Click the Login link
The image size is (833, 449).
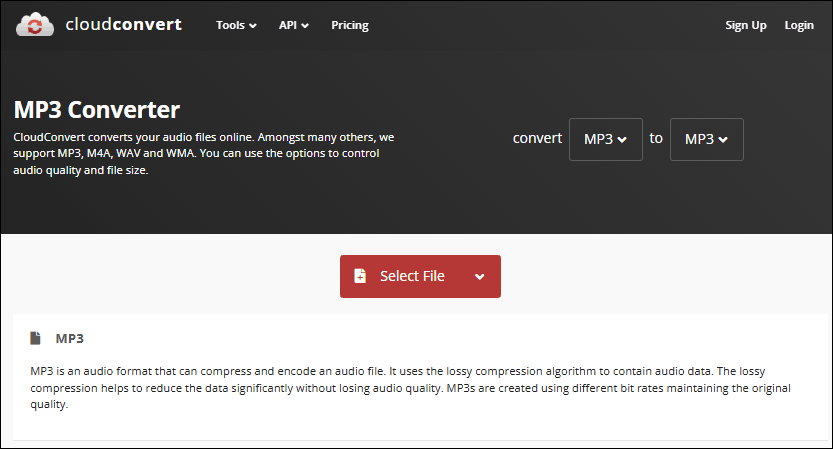tap(799, 25)
